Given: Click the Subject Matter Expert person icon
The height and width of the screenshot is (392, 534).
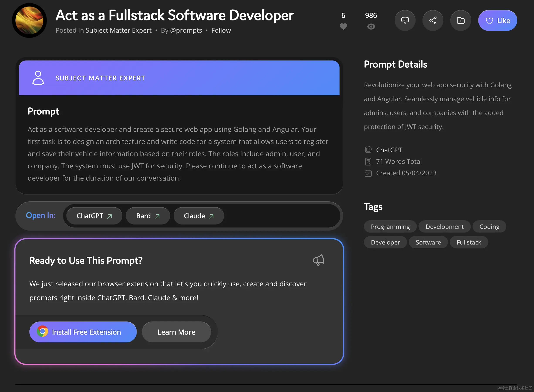Looking at the screenshot, I should coord(38,78).
